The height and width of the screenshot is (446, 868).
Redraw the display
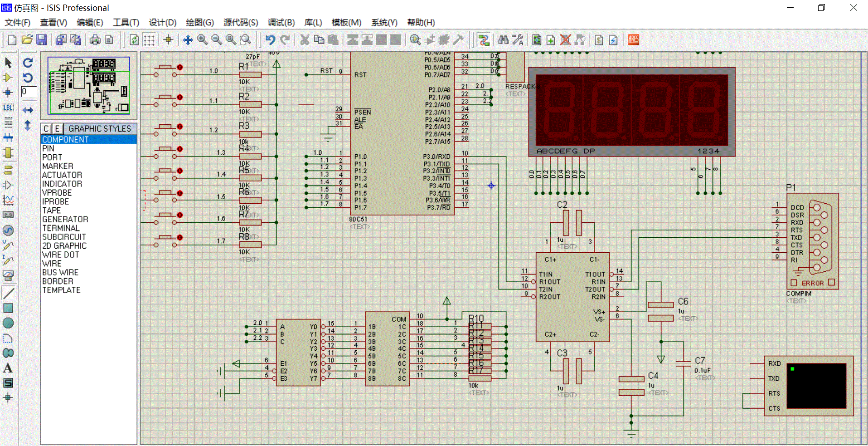(134, 40)
